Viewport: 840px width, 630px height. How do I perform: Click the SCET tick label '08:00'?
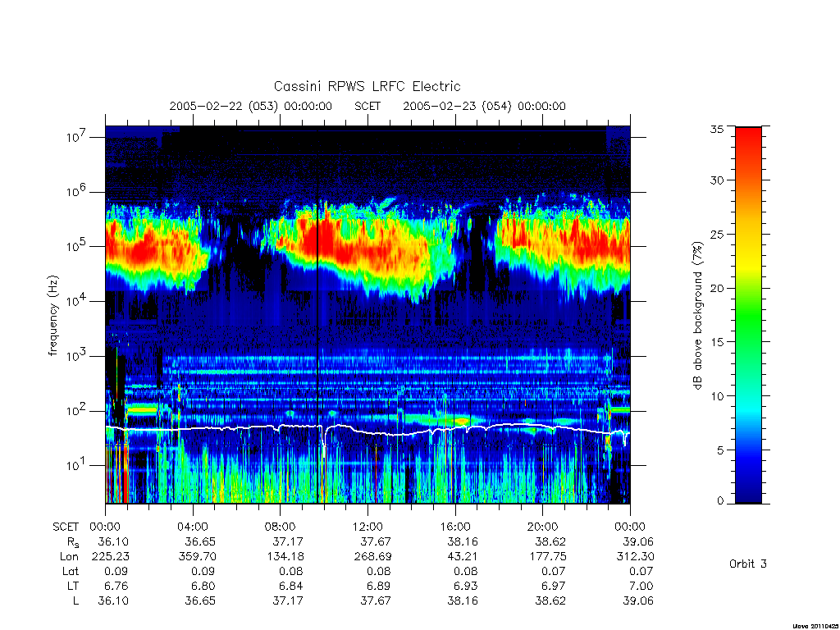click(x=281, y=527)
